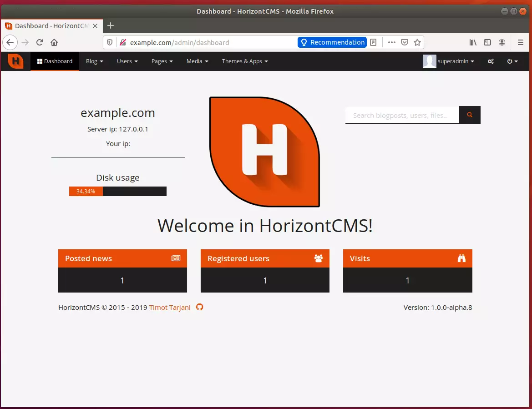Click the superadmin avatar image
The image size is (532, 409).
[429, 61]
